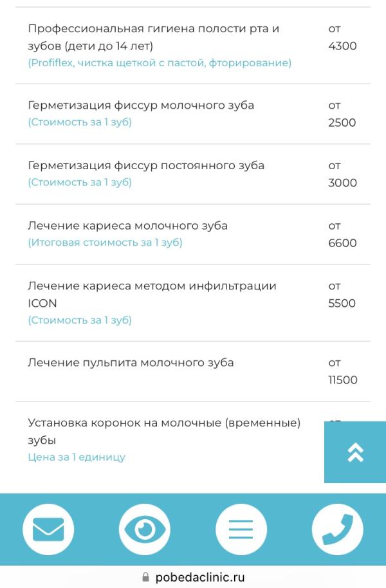The image size is (386, 588).
Task: Tap the price "от 6600"
Action: [342, 235]
